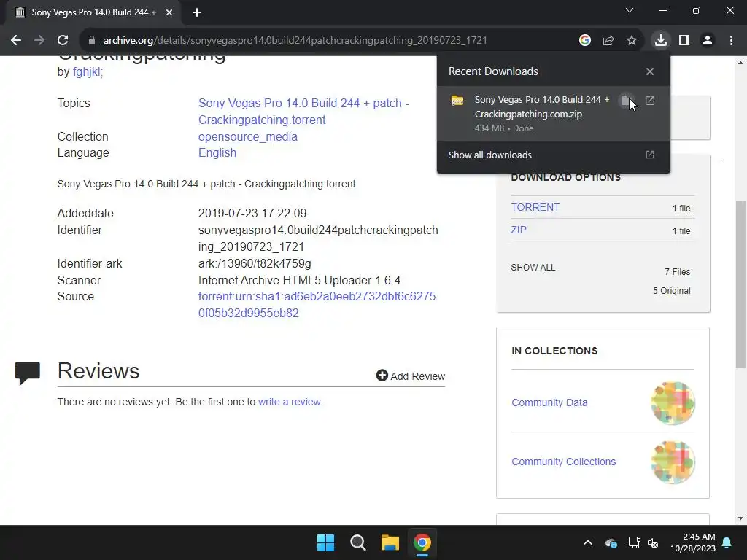Open File Explorer from taskbar
This screenshot has width=747, height=560.
(x=390, y=542)
